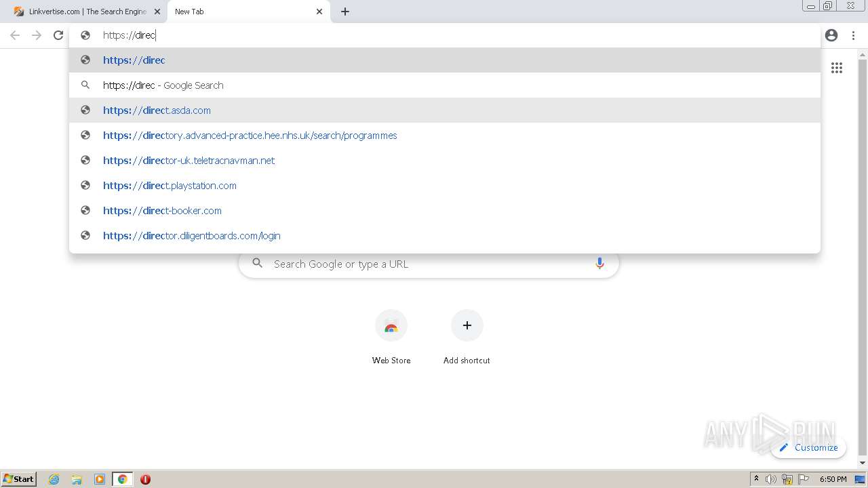Select direct.asda.com suggestion
Image resolution: width=868 pixels, height=488 pixels.
(445, 110)
